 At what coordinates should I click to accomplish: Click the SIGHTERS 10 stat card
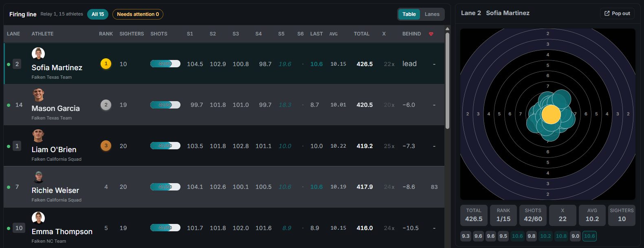click(x=622, y=215)
